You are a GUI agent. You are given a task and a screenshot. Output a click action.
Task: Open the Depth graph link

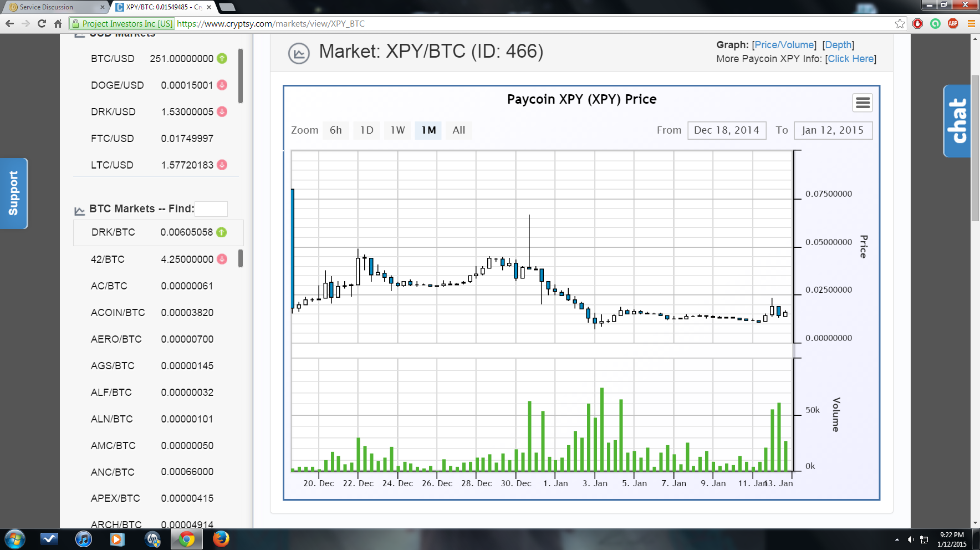point(838,45)
